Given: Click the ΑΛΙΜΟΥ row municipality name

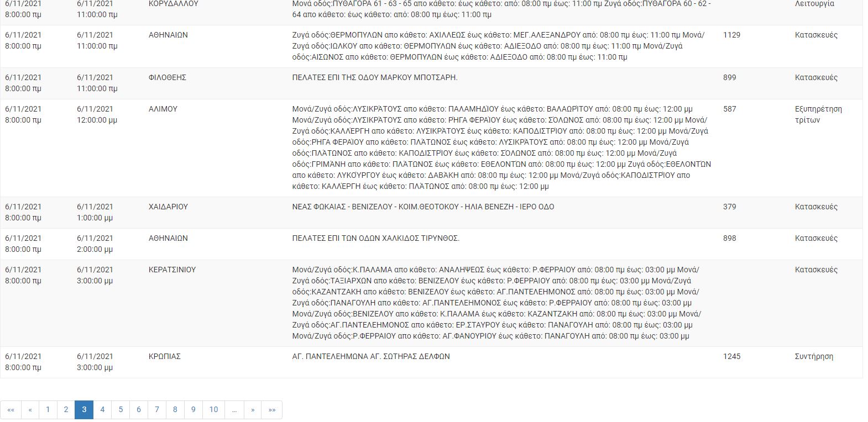Looking at the screenshot, I should pyautogui.click(x=163, y=109).
